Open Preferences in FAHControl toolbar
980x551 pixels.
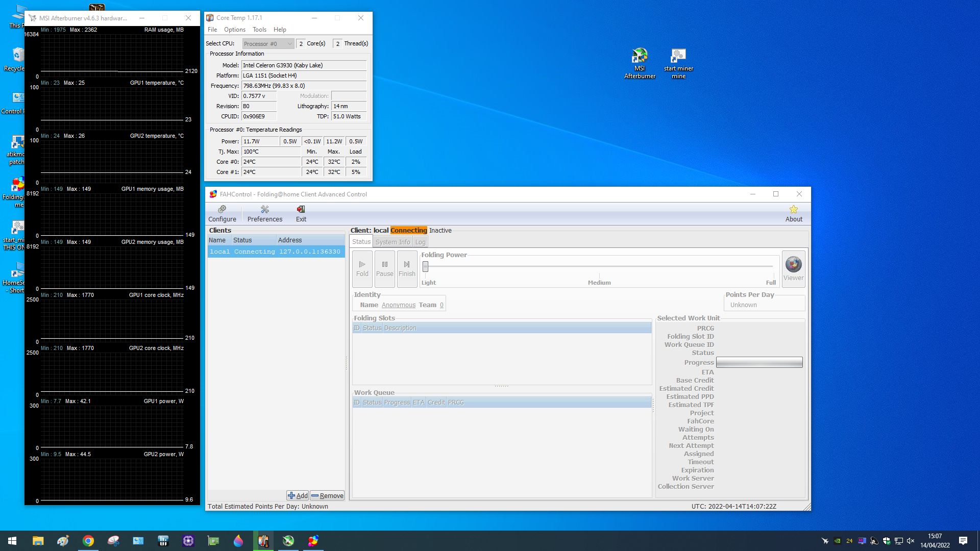(264, 214)
